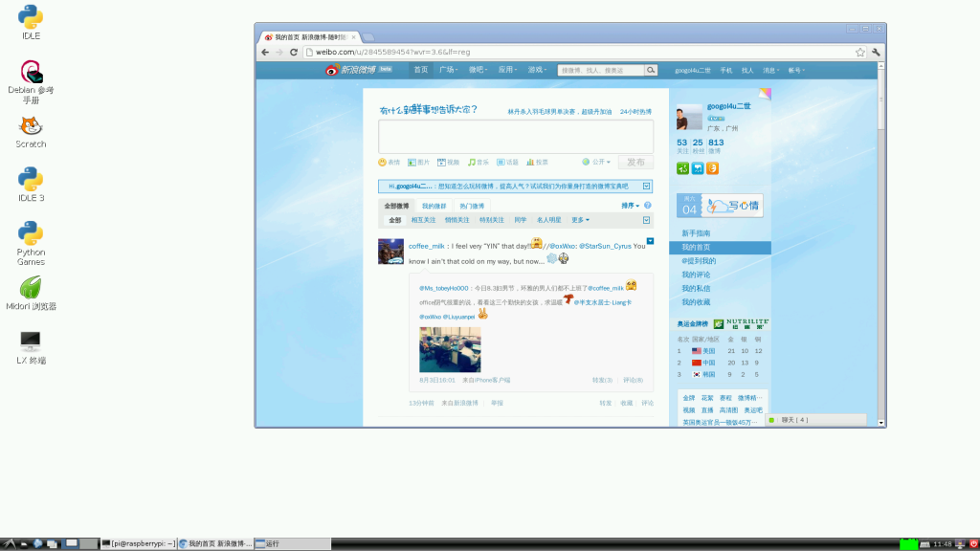The height and width of the screenshot is (551, 980).
Task: Open the IDLE 3 desktop shortcut
Action: (31, 185)
